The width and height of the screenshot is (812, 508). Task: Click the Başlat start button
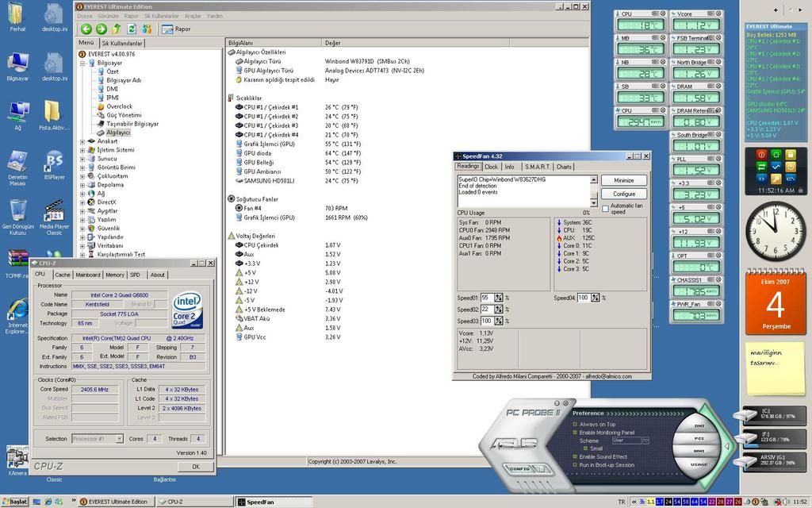[x=15, y=502]
